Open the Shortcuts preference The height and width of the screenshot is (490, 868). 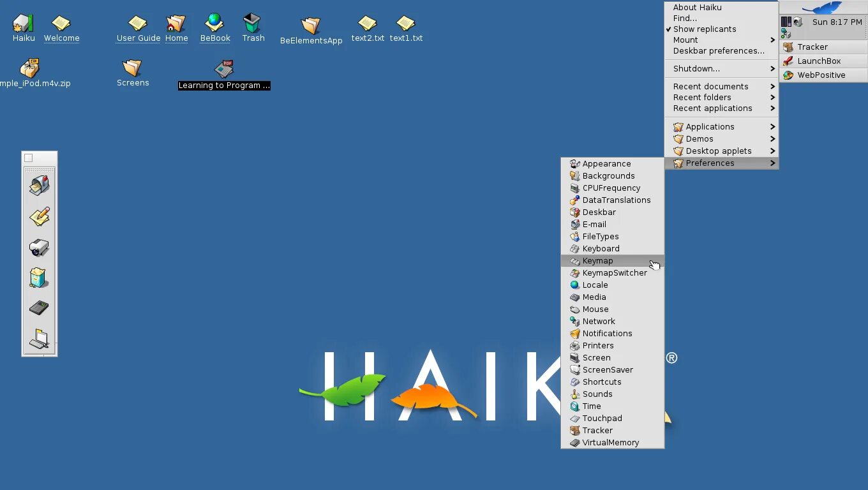pos(613,382)
